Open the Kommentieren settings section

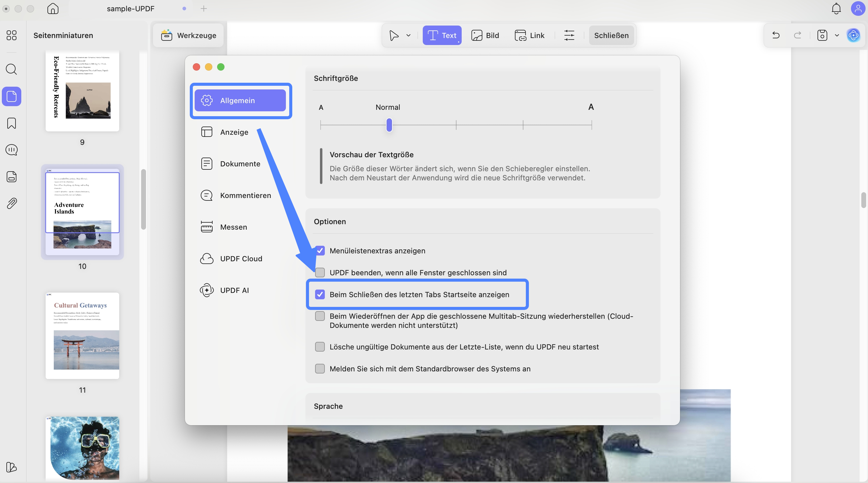click(245, 196)
